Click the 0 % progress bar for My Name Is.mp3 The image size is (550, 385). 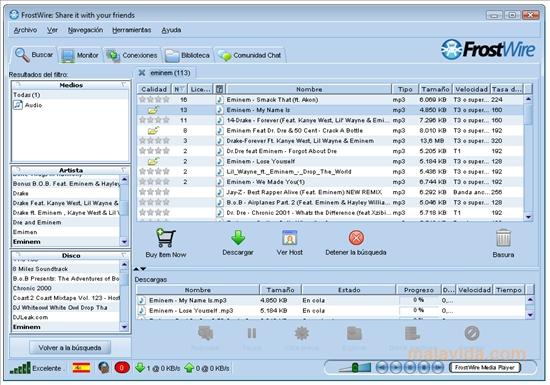pos(418,300)
